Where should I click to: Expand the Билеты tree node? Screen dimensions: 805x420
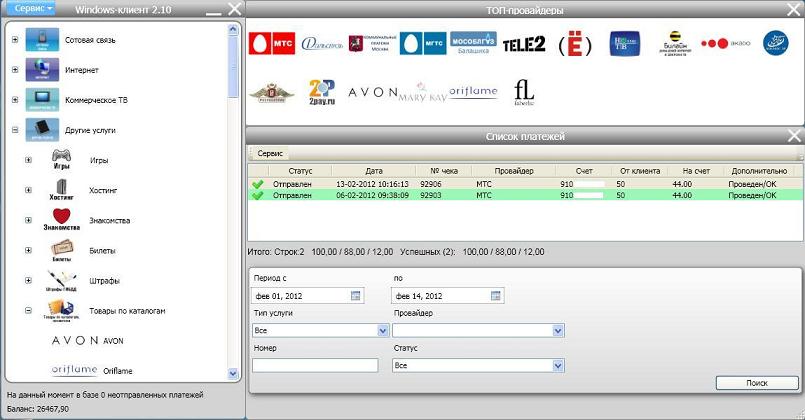pos(28,251)
